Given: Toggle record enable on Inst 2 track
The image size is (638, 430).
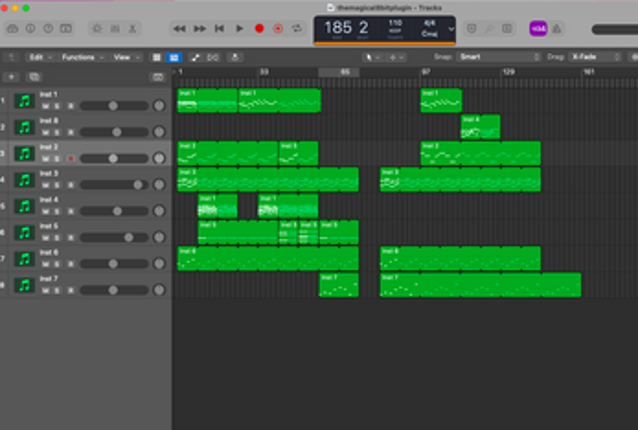Looking at the screenshot, I should tap(70, 158).
